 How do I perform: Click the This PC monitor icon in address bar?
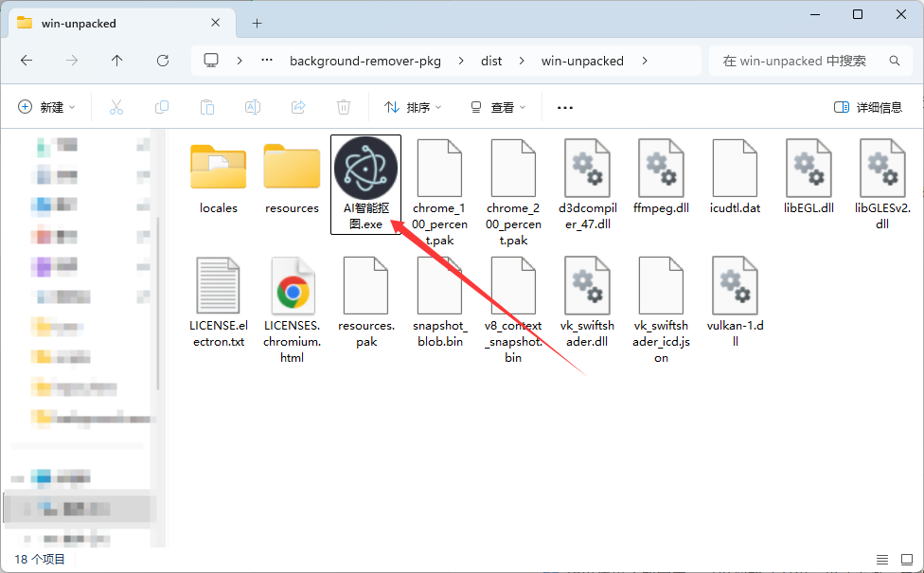(211, 60)
